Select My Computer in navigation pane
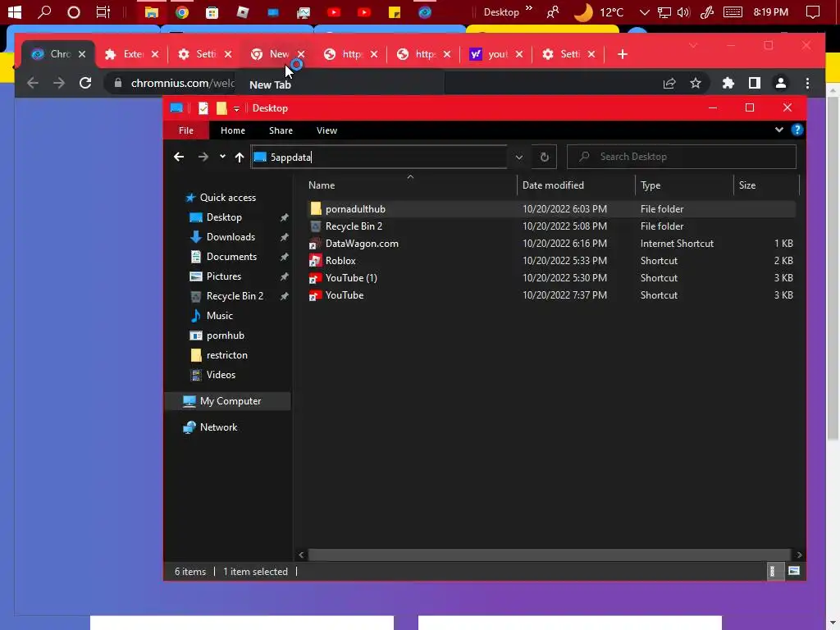Image resolution: width=840 pixels, height=630 pixels. coord(230,401)
